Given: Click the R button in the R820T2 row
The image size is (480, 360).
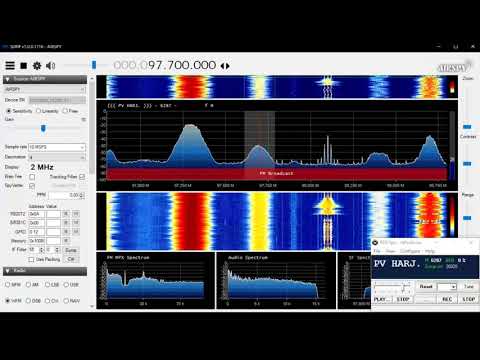Looking at the screenshot, I should [66, 214].
